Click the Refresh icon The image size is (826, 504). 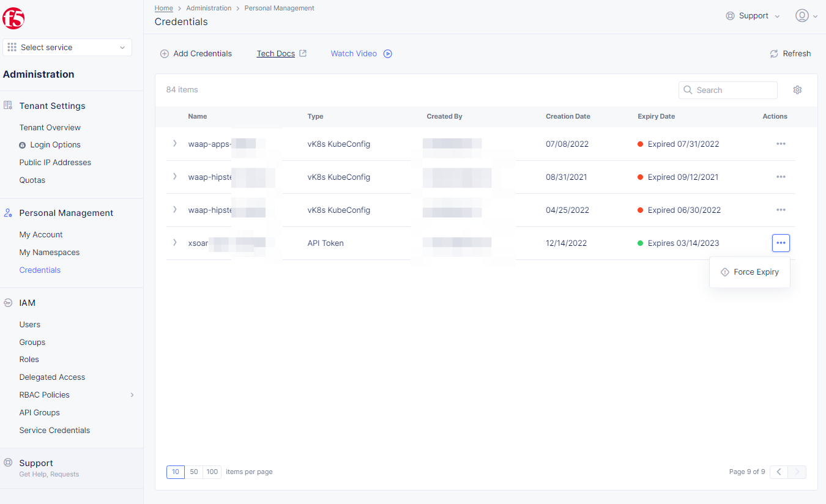[773, 53]
